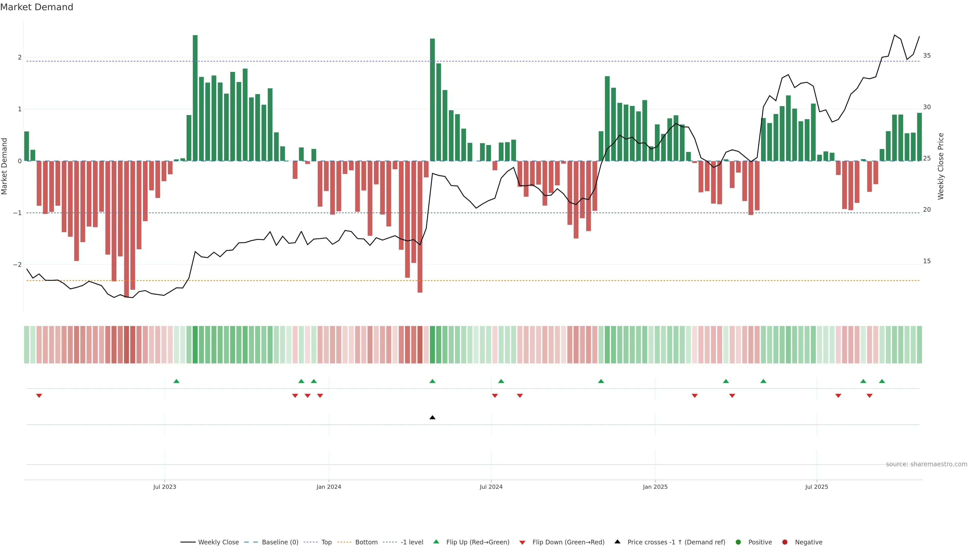Click the Price crosses -1 legend icon
Image resolution: width=980 pixels, height=551 pixels.
pyautogui.click(x=617, y=542)
